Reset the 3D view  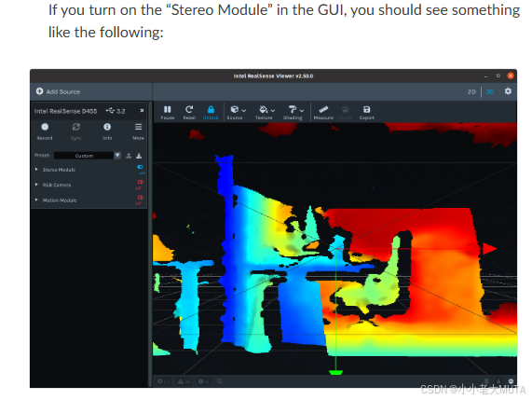point(189,113)
